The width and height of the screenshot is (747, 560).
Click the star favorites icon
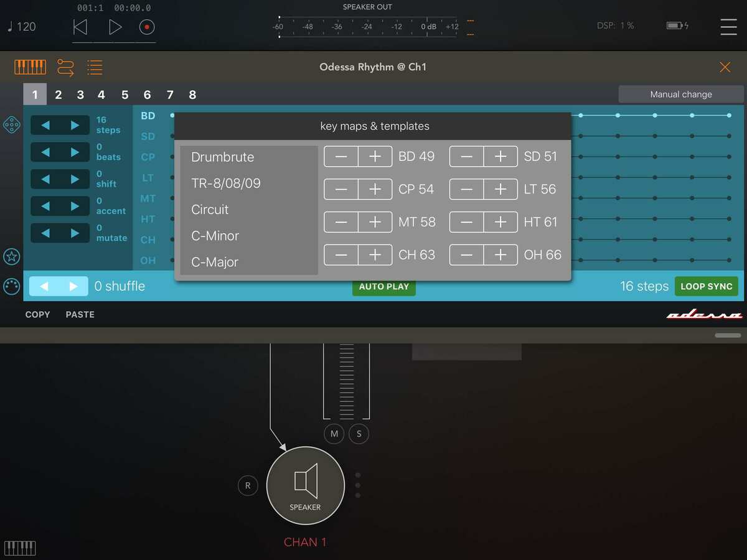tap(11, 256)
